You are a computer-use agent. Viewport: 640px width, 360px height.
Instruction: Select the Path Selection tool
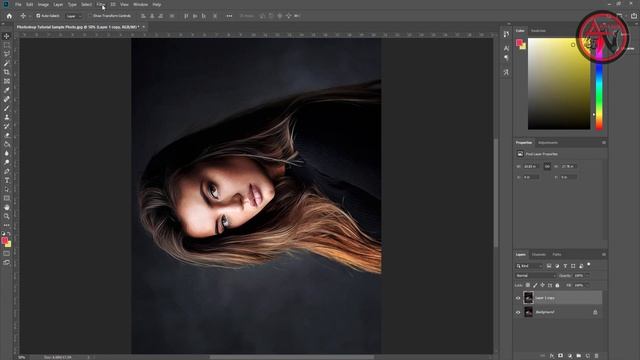(x=7, y=189)
